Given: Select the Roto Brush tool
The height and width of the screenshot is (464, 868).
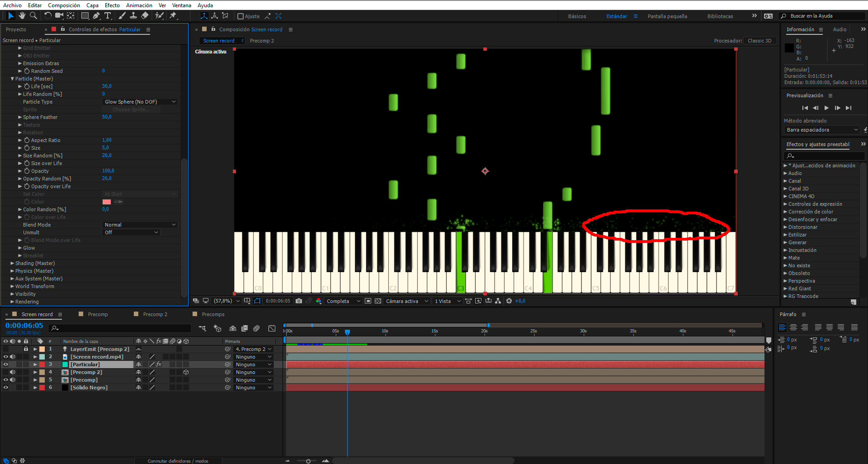Looking at the screenshot, I should 159,16.
